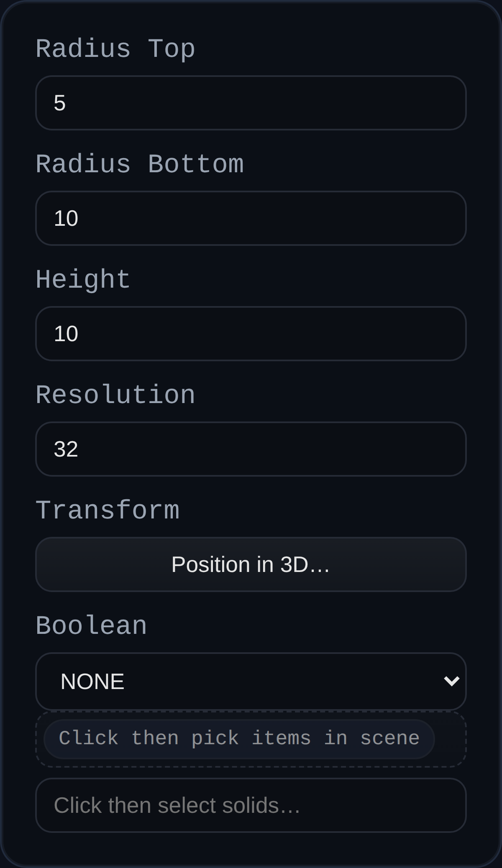Select the Radius Bottom input showing 10
Screen dimensions: 502x868
tap(251, 218)
